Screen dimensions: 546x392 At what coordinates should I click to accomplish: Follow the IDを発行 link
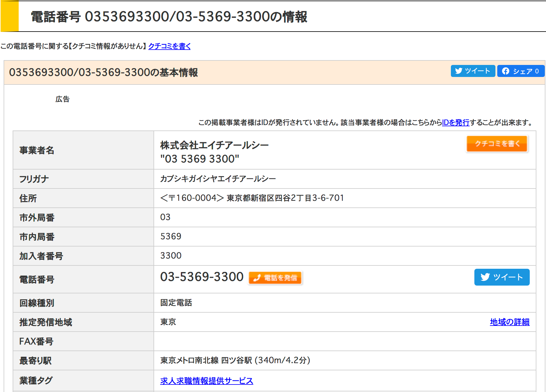click(455, 122)
